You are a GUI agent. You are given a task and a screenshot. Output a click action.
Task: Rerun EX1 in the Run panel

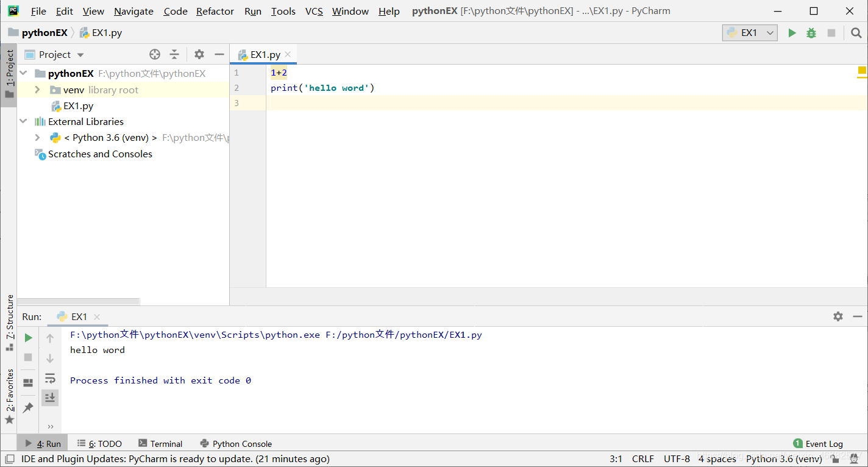[28, 338]
